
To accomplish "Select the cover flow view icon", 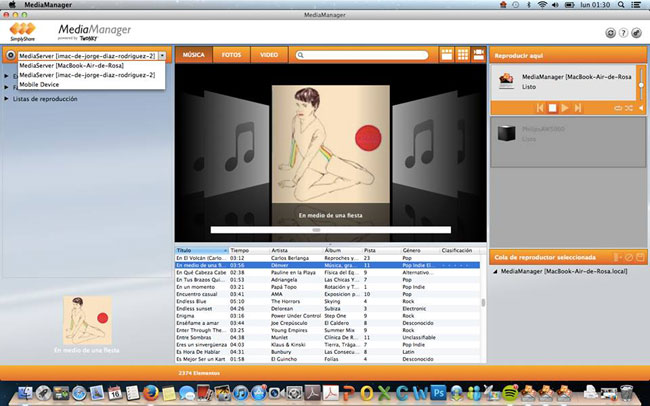I will (x=478, y=55).
